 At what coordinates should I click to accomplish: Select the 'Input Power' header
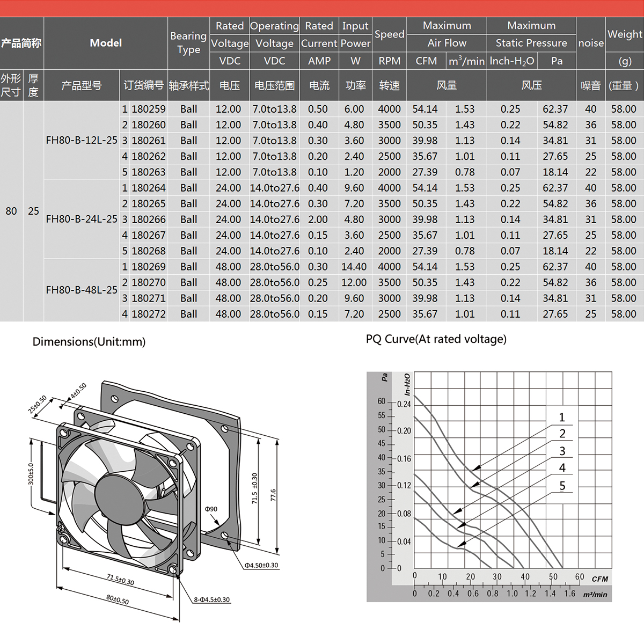(x=355, y=34)
